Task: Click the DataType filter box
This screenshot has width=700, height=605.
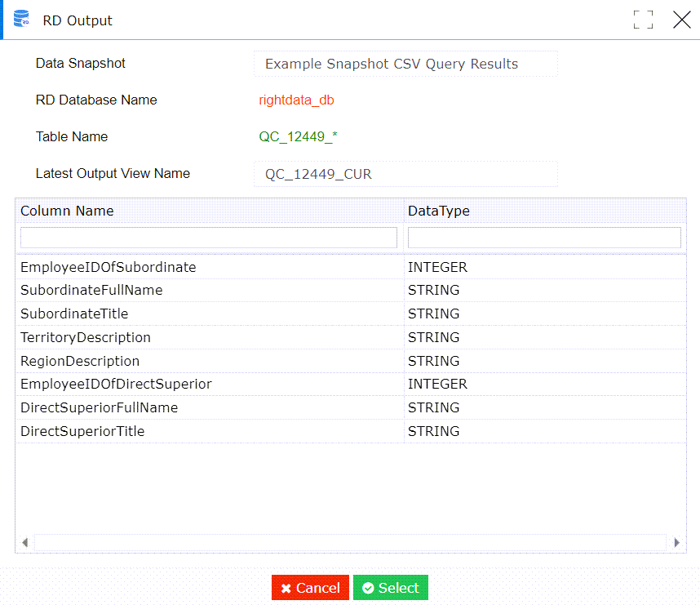Action: point(543,237)
